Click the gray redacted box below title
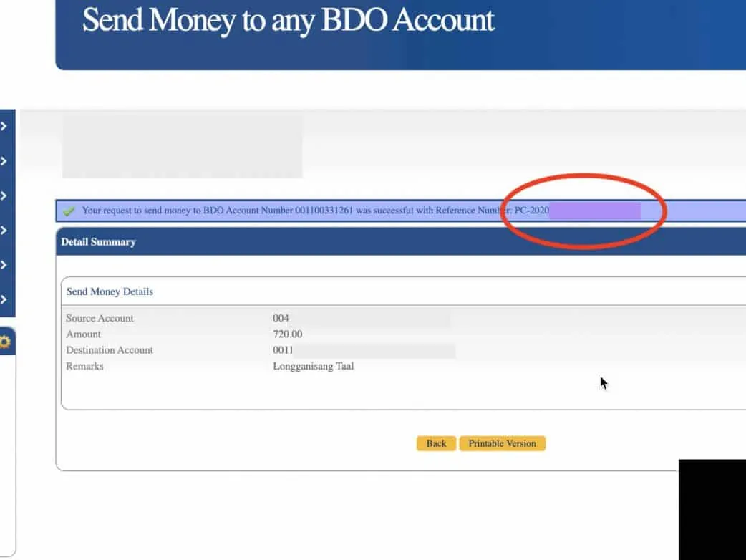 coord(182,145)
